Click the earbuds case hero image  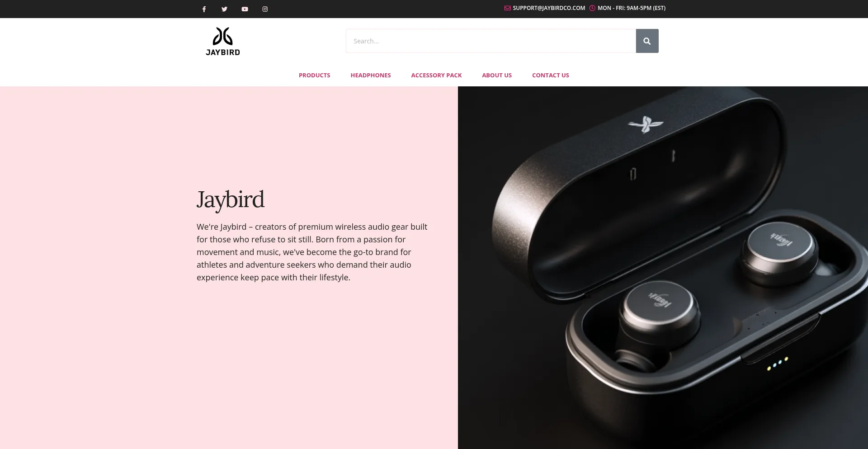[663, 268]
